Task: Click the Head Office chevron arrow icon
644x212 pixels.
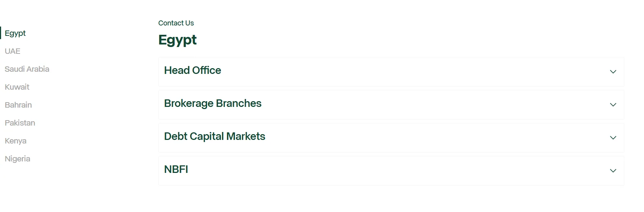Action: point(613,72)
